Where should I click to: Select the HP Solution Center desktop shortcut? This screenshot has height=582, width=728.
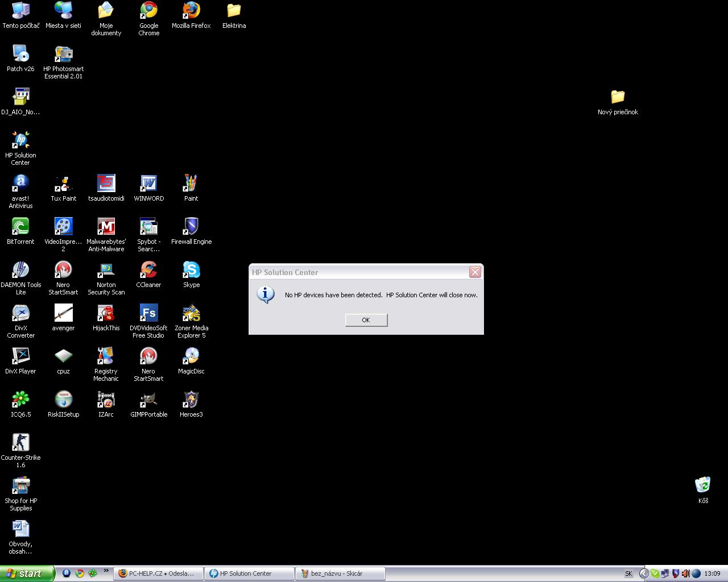coord(20,148)
